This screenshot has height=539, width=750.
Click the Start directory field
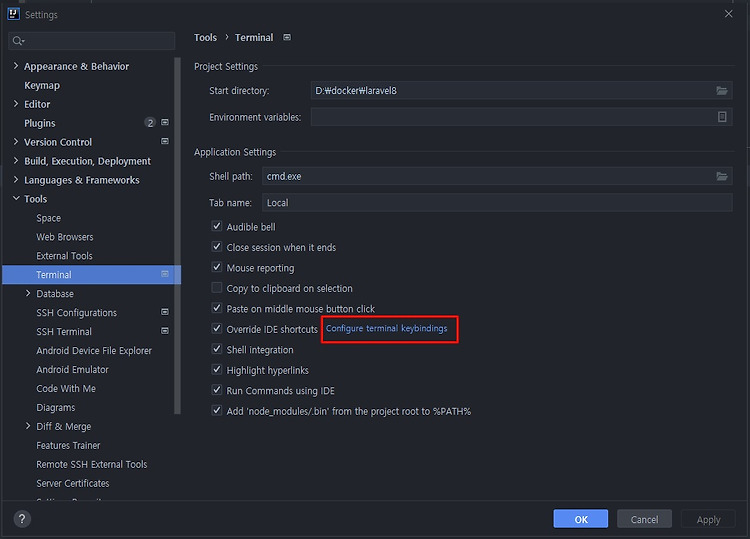[521, 90]
